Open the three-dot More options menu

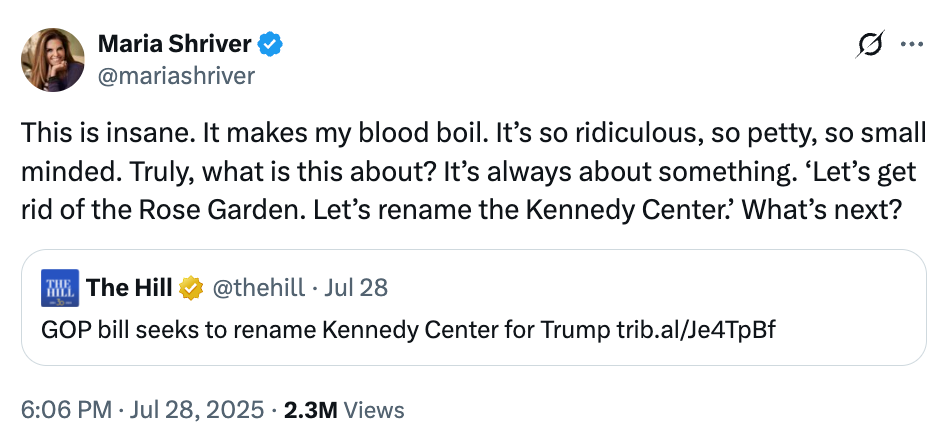tap(911, 45)
